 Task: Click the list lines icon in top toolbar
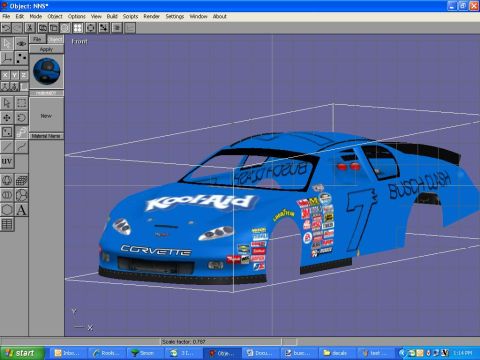[x=117, y=28]
